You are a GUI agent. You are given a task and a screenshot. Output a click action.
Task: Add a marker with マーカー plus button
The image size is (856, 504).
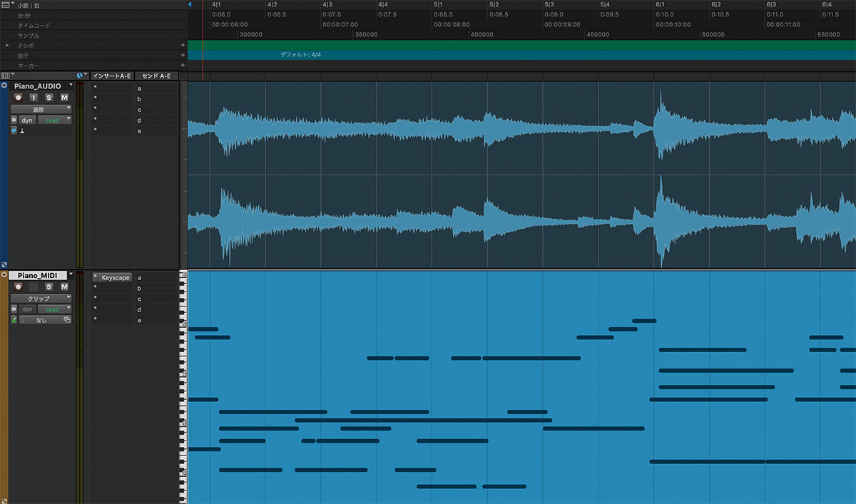click(183, 65)
